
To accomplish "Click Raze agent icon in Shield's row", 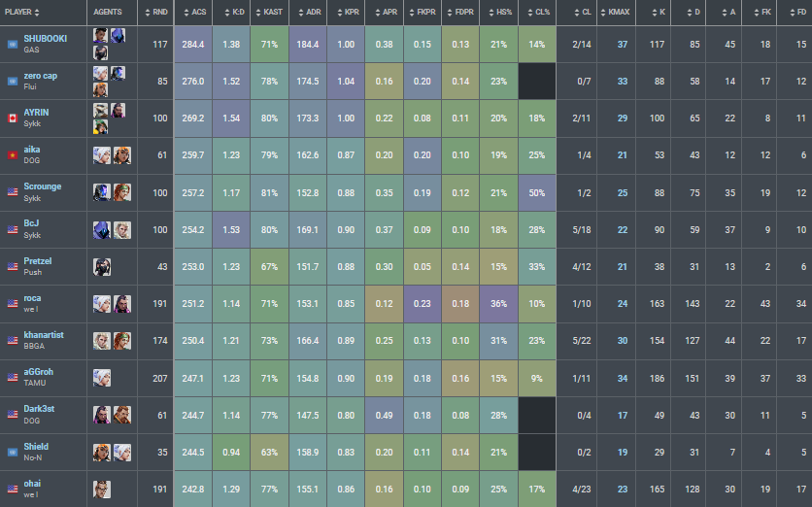I will coord(101,452).
